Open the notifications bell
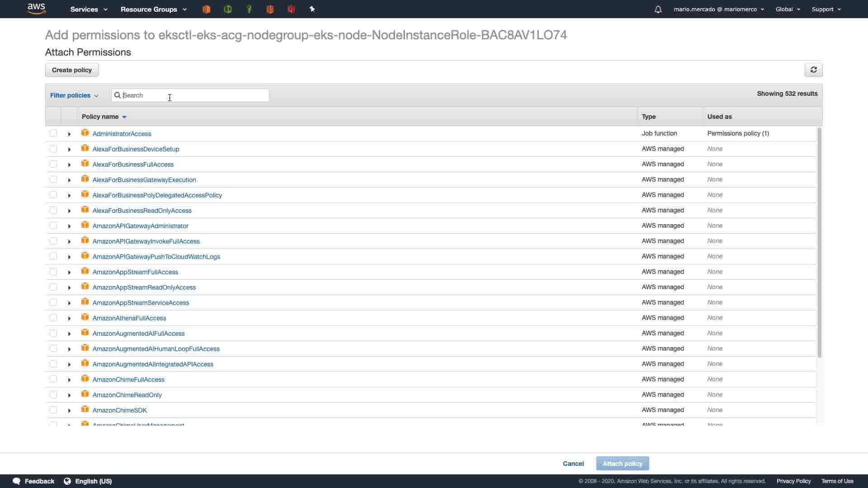Viewport: 868px width, 488px height. click(x=658, y=9)
